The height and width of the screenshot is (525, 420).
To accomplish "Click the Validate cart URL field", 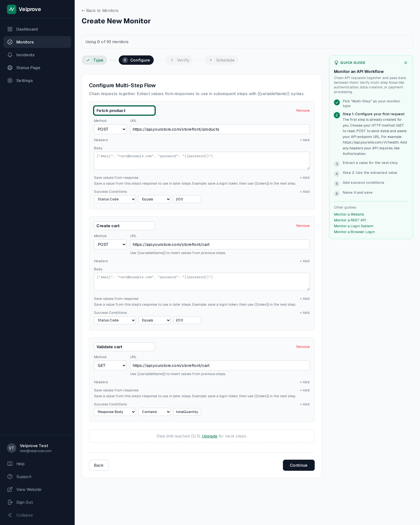I will (220, 365).
